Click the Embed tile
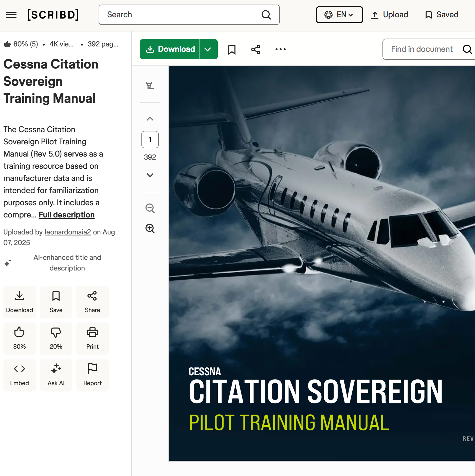475x476 pixels. (20, 375)
